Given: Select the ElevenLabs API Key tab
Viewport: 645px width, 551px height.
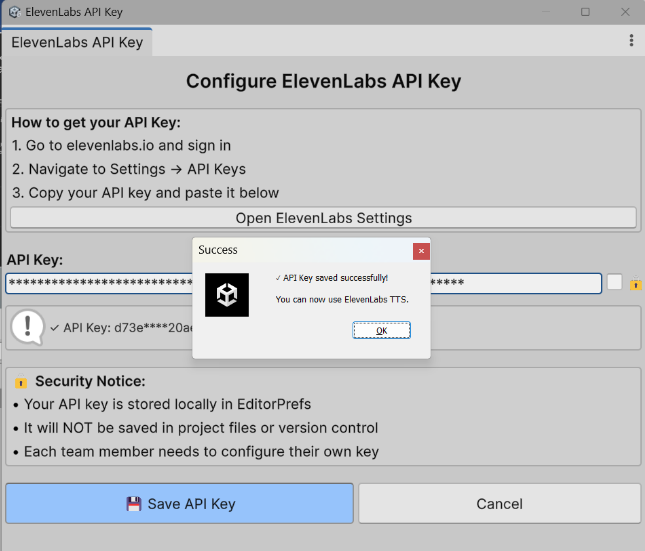Looking at the screenshot, I should (77, 42).
